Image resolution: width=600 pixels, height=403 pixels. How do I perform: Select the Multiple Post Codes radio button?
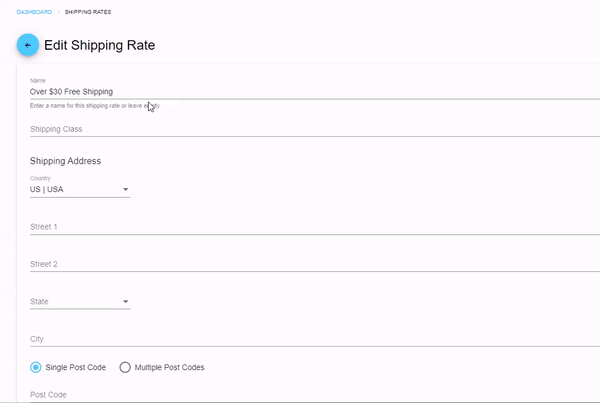click(125, 367)
